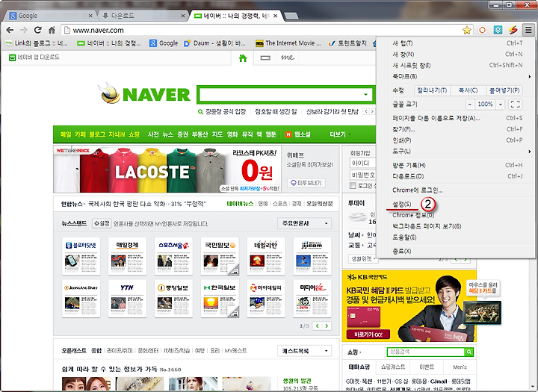Expand the 북마크(B) submenu
The width and height of the screenshot is (538, 392).
pyautogui.click(x=463, y=76)
